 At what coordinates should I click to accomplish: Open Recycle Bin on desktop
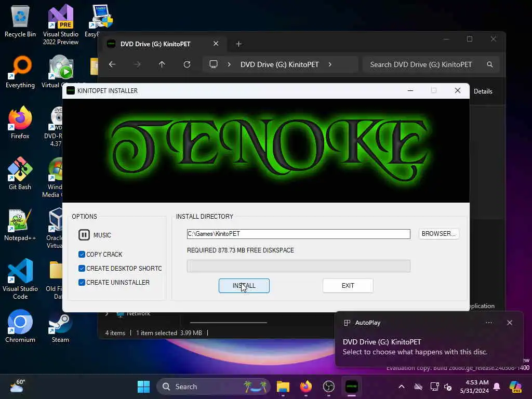(x=20, y=21)
